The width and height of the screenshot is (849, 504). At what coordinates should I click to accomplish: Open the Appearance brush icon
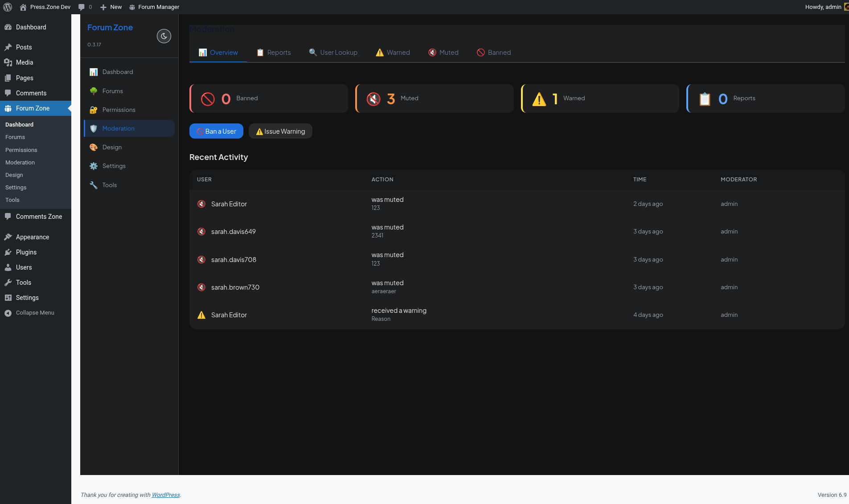[x=8, y=237]
